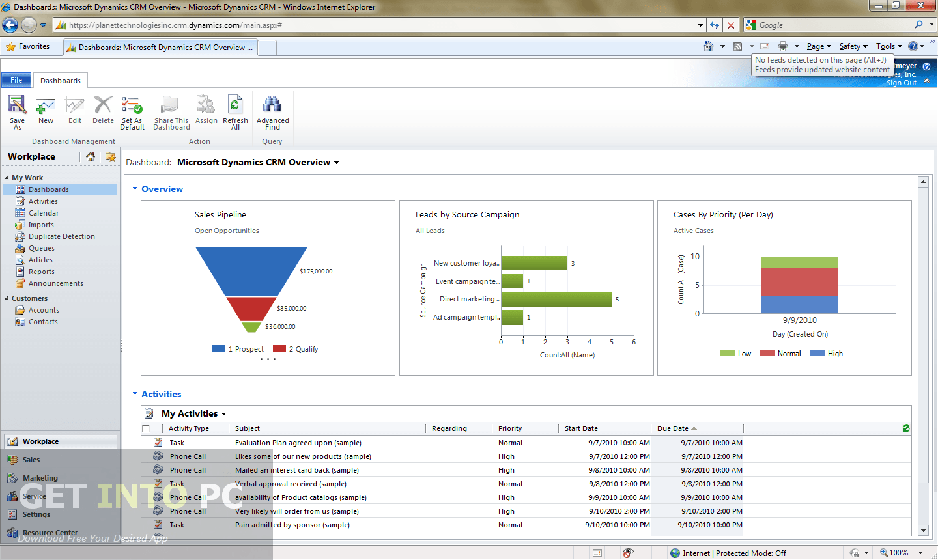Open Help question mark icon in CRM header
The height and width of the screenshot is (560, 938).
coord(926,66)
